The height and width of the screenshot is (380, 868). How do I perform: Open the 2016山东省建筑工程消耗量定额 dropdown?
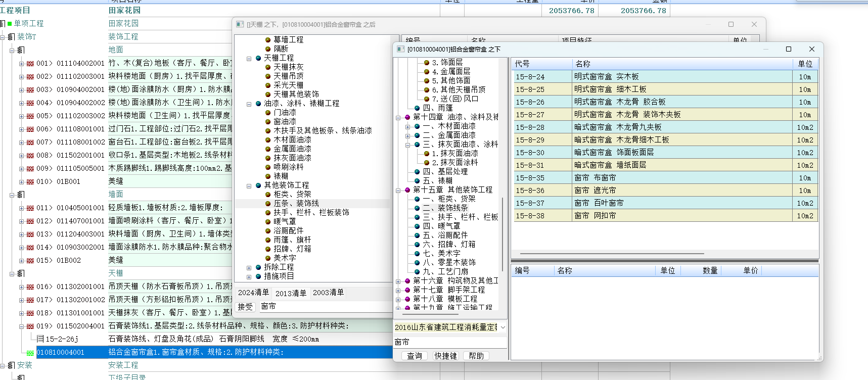pos(502,327)
